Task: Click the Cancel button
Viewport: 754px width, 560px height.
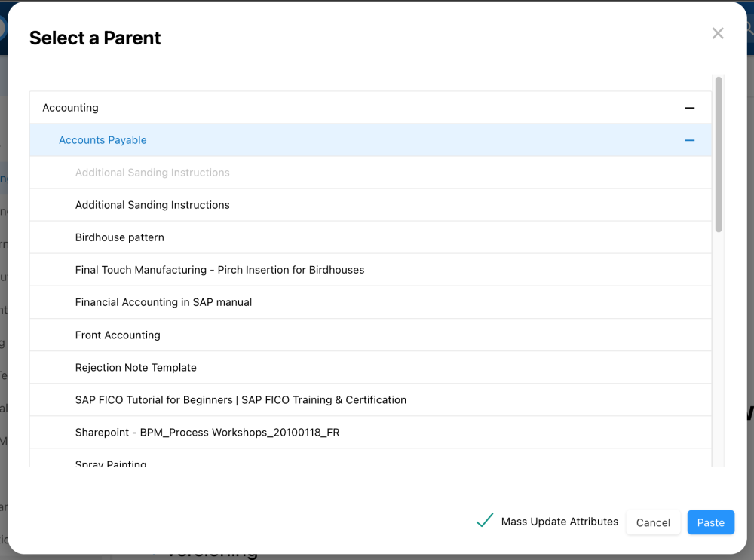Action: (653, 522)
